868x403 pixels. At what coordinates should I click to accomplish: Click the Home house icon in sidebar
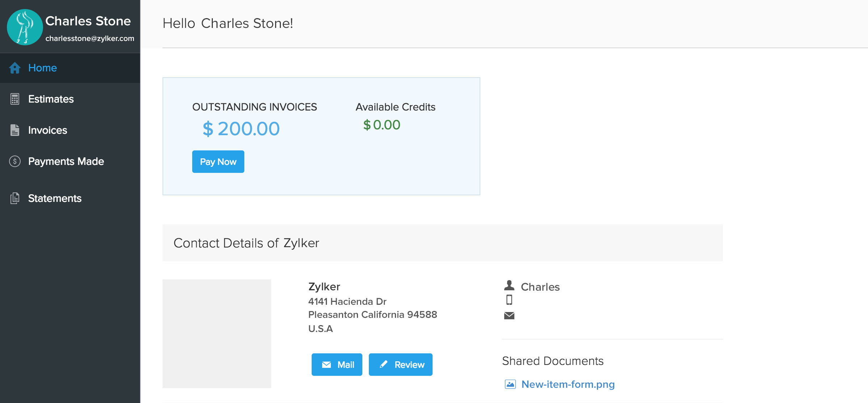[x=15, y=68]
